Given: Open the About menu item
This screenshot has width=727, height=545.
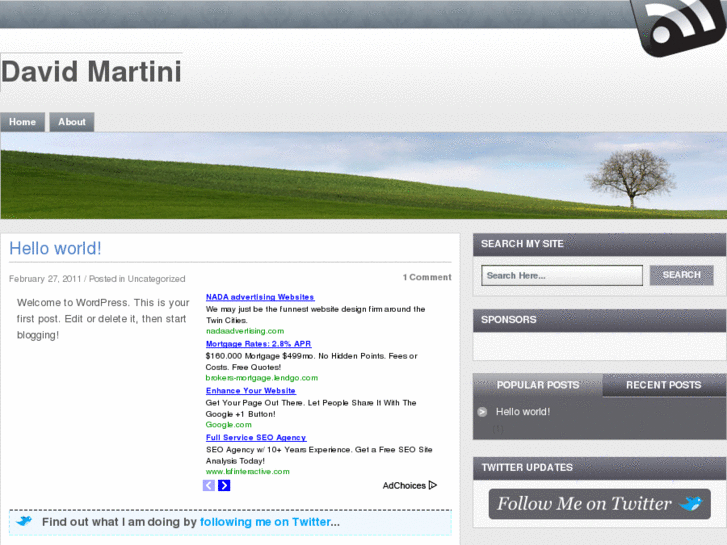Looking at the screenshot, I should click(x=72, y=122).
